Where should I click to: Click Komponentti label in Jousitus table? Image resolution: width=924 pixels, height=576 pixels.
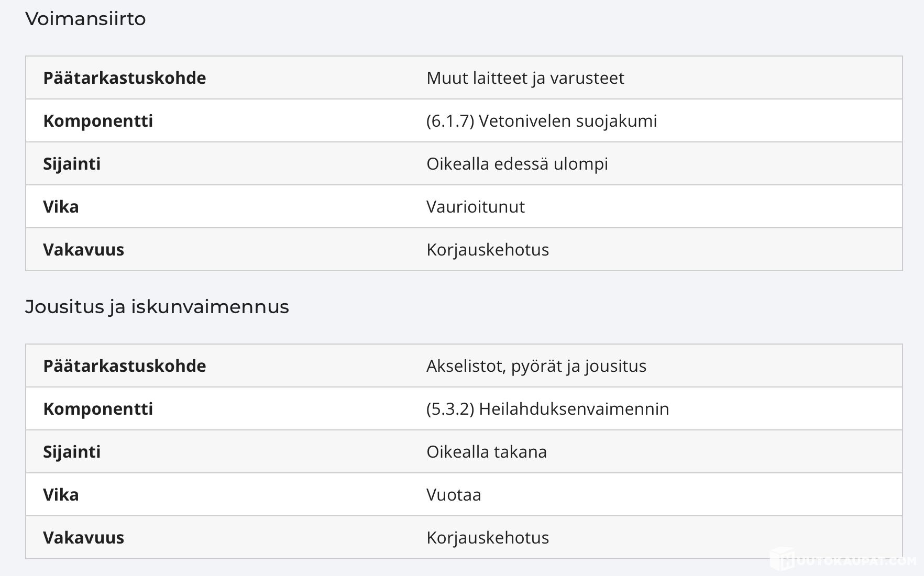(98, 409)
